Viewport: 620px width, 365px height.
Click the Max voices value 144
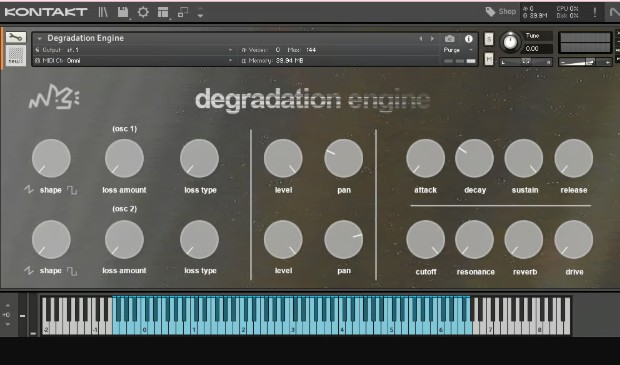pyautogui.click(x=311, y=50)
